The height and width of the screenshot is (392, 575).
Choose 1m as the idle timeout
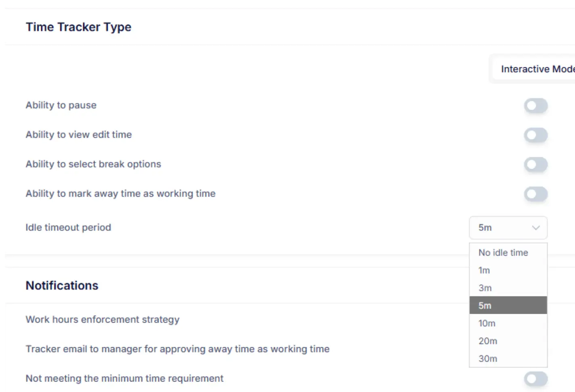point(485,270)
